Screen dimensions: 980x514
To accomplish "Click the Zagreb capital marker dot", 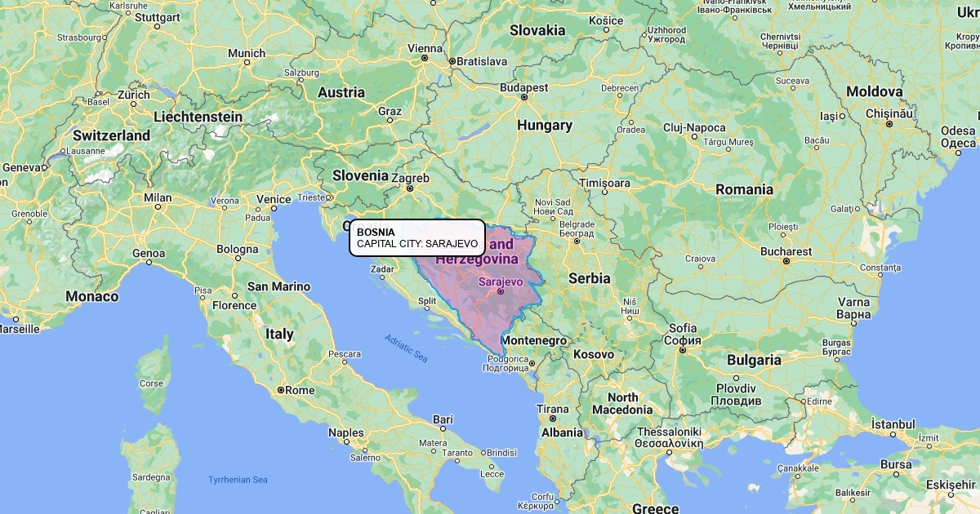I will [411, 188].
